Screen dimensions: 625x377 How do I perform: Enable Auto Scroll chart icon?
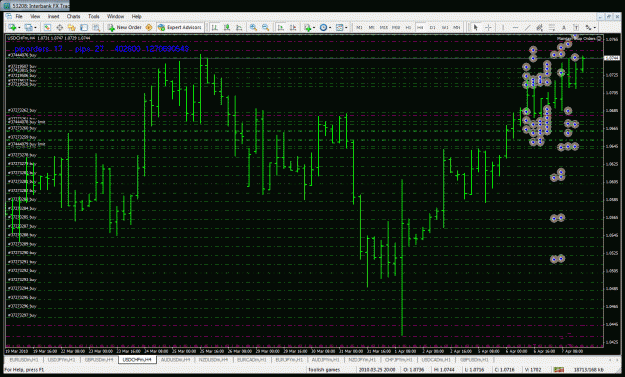(281, 27)
